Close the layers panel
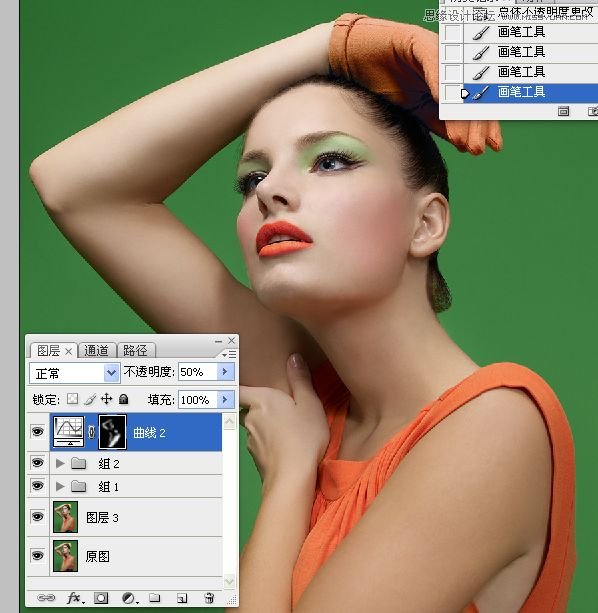598x613 pixels. pyautogui.click(x=232, y=341)
